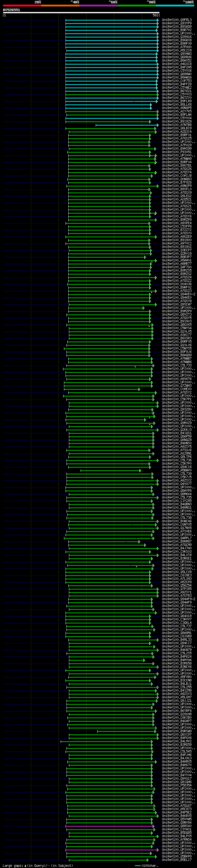Select hit UniRef100_Q688U6

177,57
